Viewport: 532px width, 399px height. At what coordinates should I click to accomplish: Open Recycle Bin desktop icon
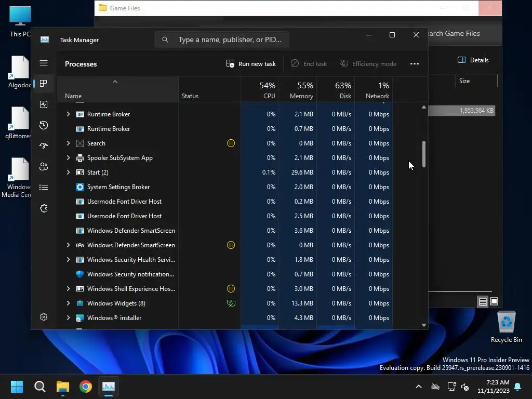tap(506, 327)
